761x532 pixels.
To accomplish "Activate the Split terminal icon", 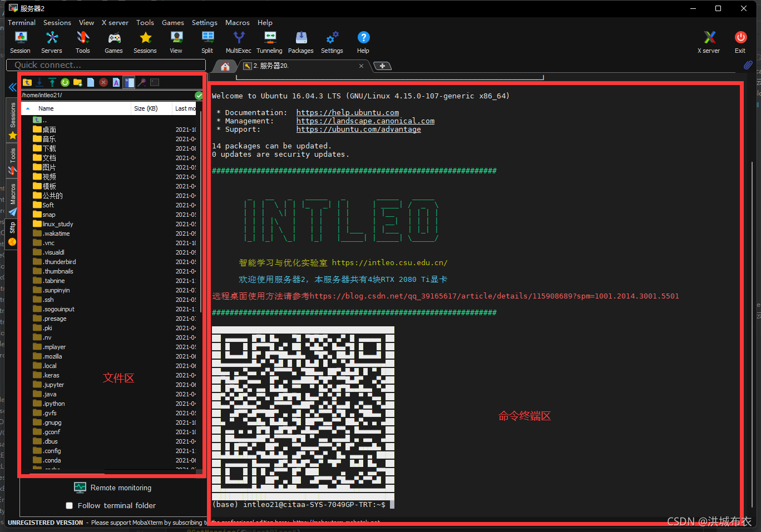I will point(207,42).
